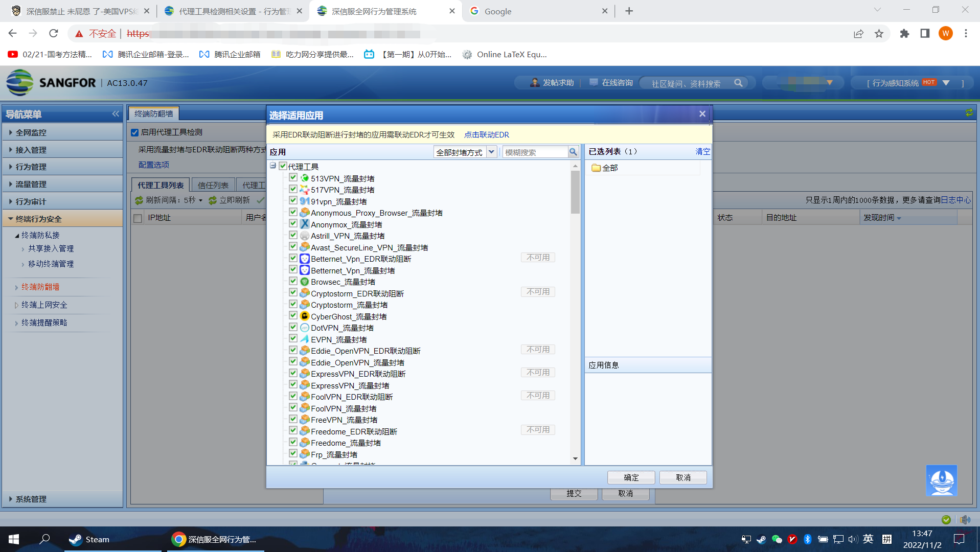The image size is (980, 552).
Task: Close the 选择适用应用 dialog with X icon
Action: 702,114
